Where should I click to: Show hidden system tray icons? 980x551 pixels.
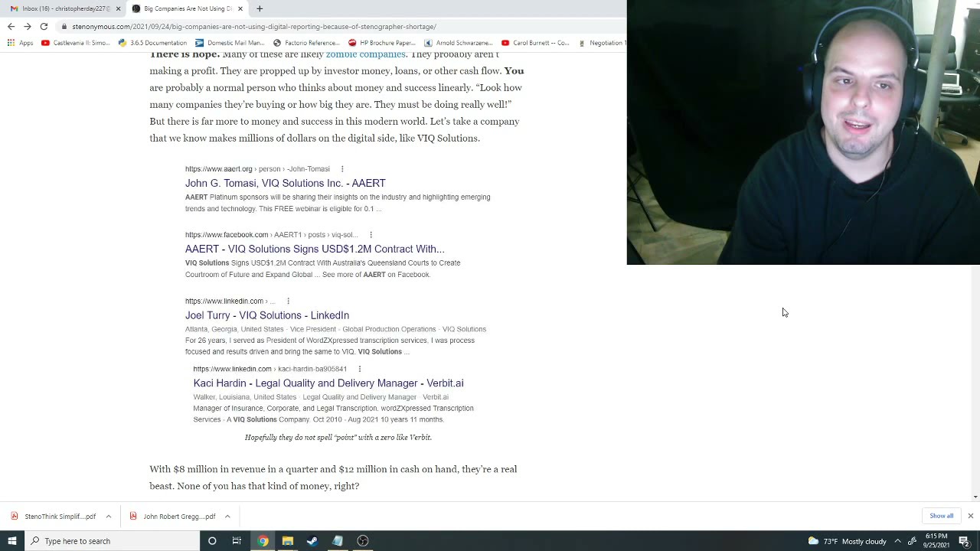(x=897, y=541)
